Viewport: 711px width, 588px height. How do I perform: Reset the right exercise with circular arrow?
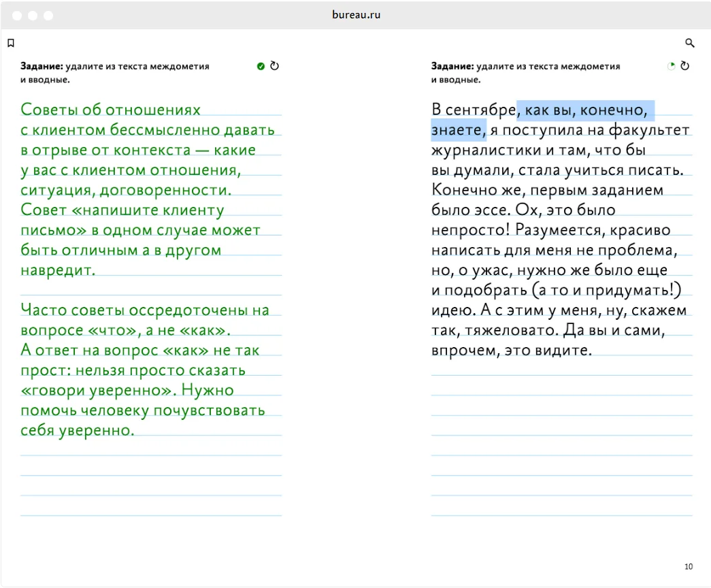click(x=684, y=66)
